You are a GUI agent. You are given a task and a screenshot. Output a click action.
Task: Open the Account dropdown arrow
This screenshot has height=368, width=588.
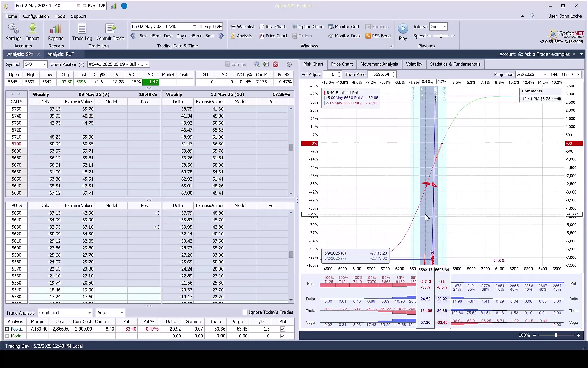pyautogui.click(x=581, y=54)
